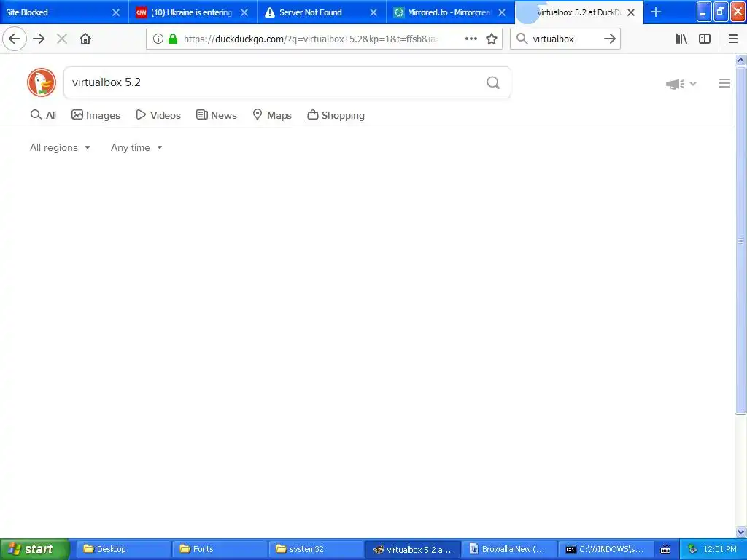Open page actions three-dot menu in address bar

point(471,39)
